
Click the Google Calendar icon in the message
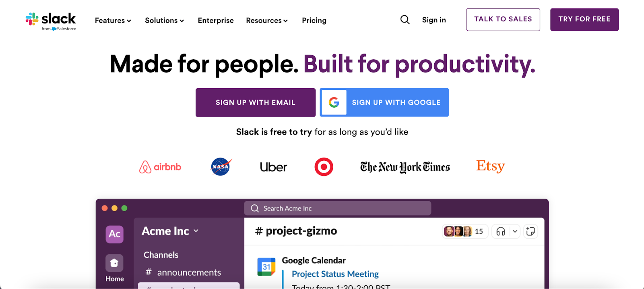click(x=266, y=266)
